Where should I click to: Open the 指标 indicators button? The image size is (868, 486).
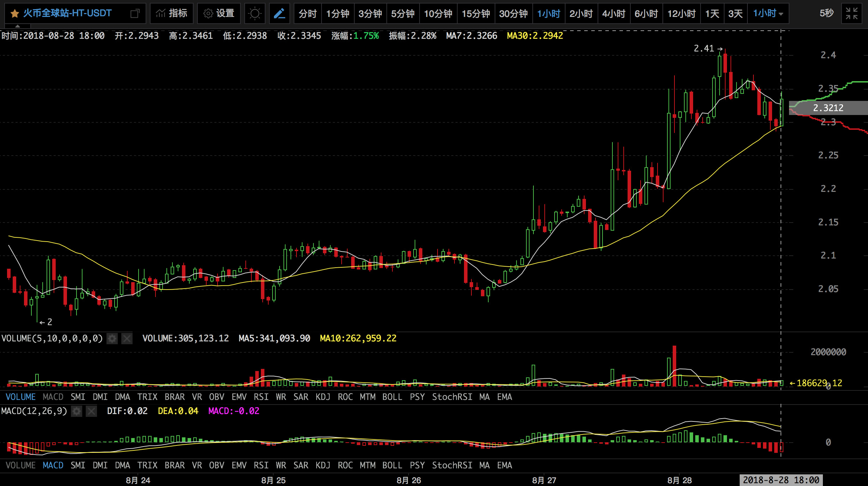pyautogui.click(x=172, y=13)
